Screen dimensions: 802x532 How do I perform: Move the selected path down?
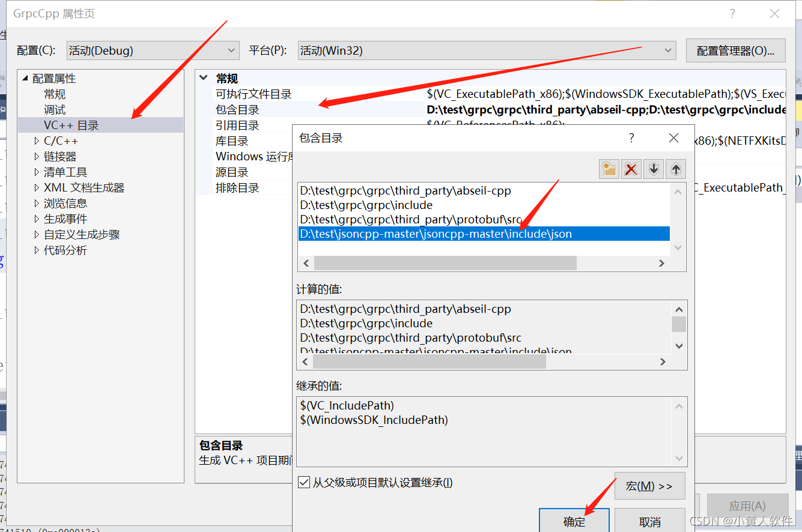click(653, 169)
